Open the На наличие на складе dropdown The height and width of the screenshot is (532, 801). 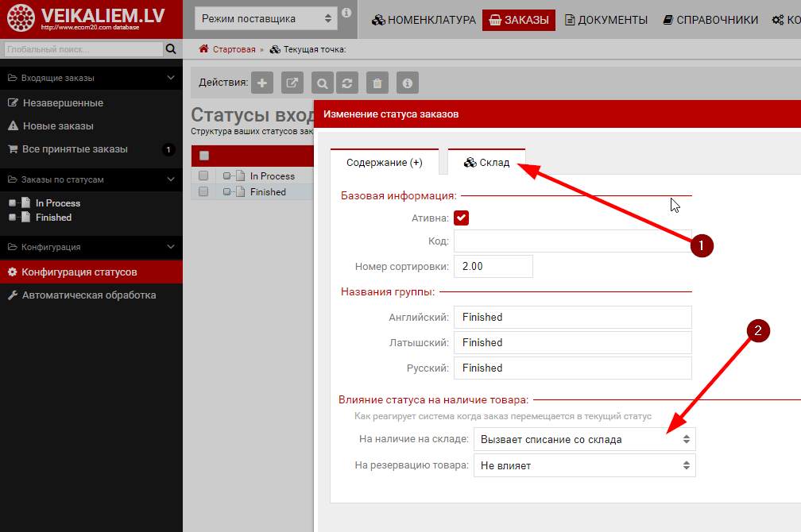[584, 439]
